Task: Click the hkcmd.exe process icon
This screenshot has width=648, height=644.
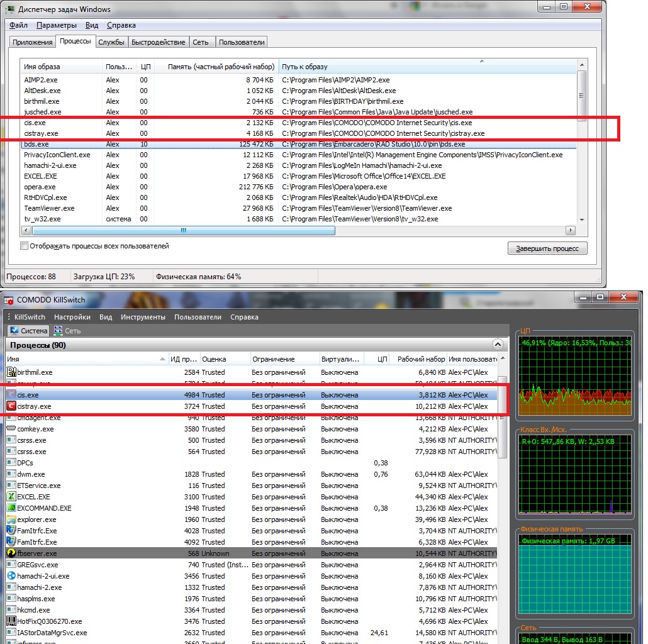Action: pyautogui.click(x=11, y=609)
